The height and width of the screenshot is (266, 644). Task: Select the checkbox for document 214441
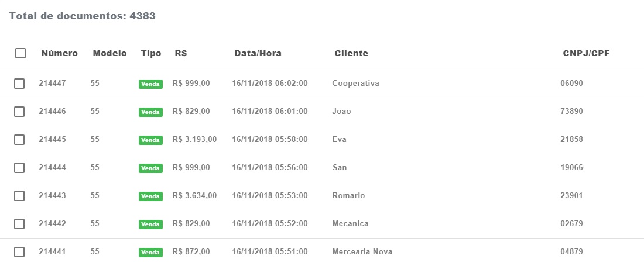19,252
